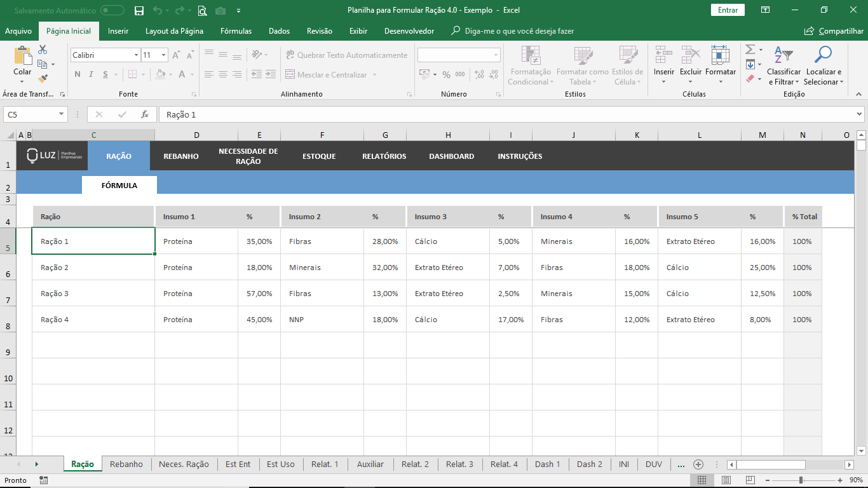868x488 pixels.
Task: Click the horizontal scrollbar thumb
Action: (x=771, y=464)
